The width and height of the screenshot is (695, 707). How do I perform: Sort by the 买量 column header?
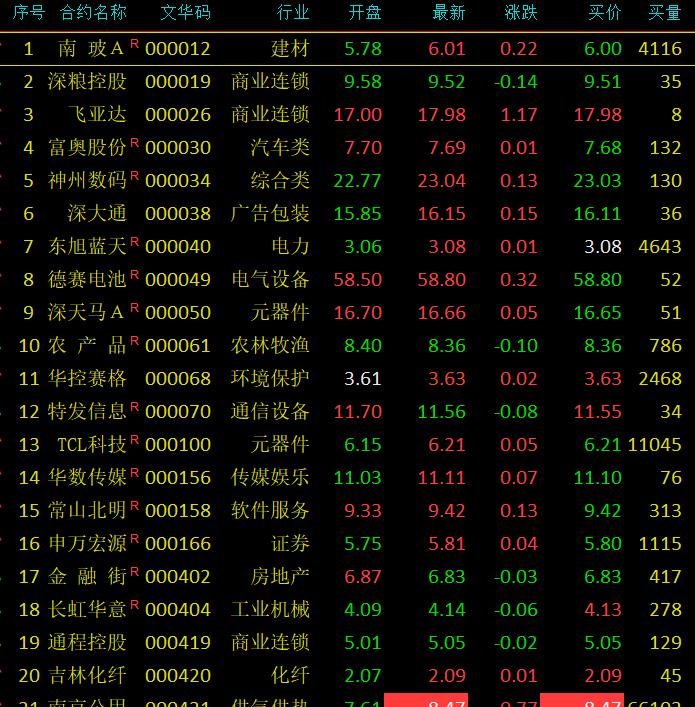coord(664,13)
